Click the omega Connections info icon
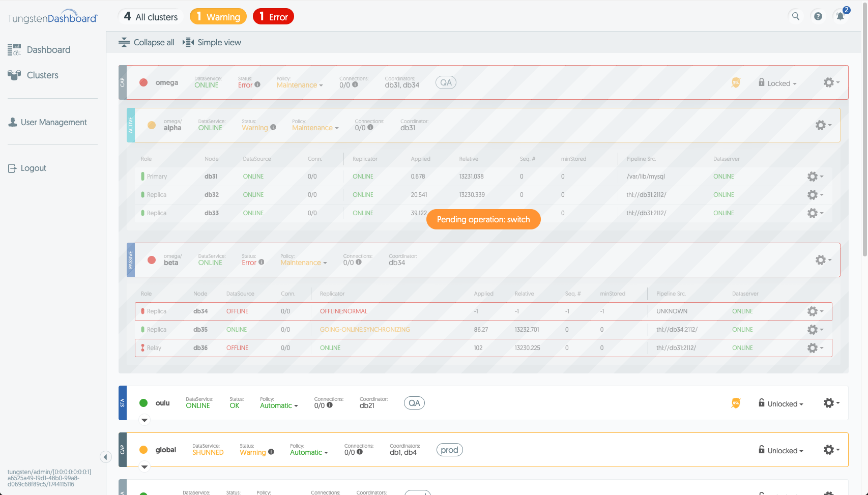 pos(355,84)
